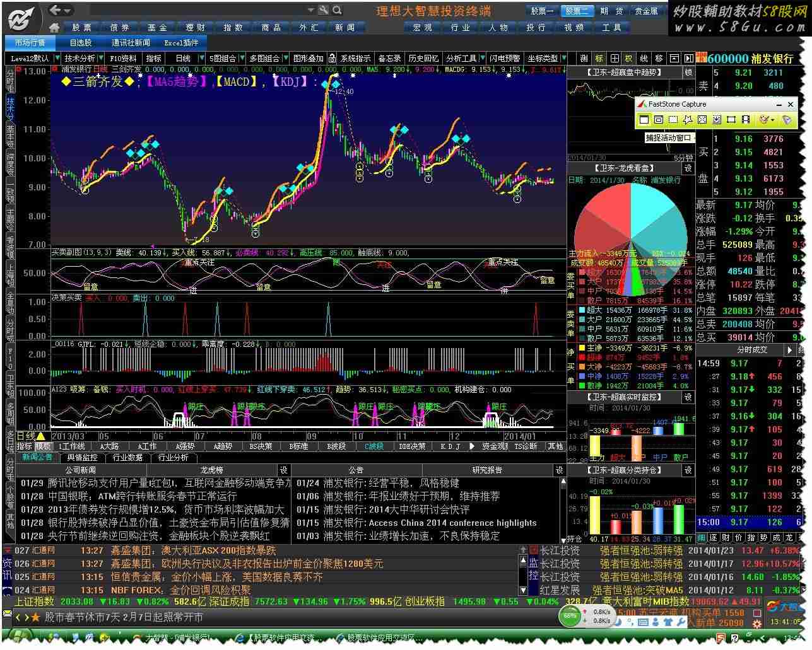Click FastStone settings icon at toolbar end
Image resolution: width=812 pixels, height=650 pixels.
(x=787, y=119)
